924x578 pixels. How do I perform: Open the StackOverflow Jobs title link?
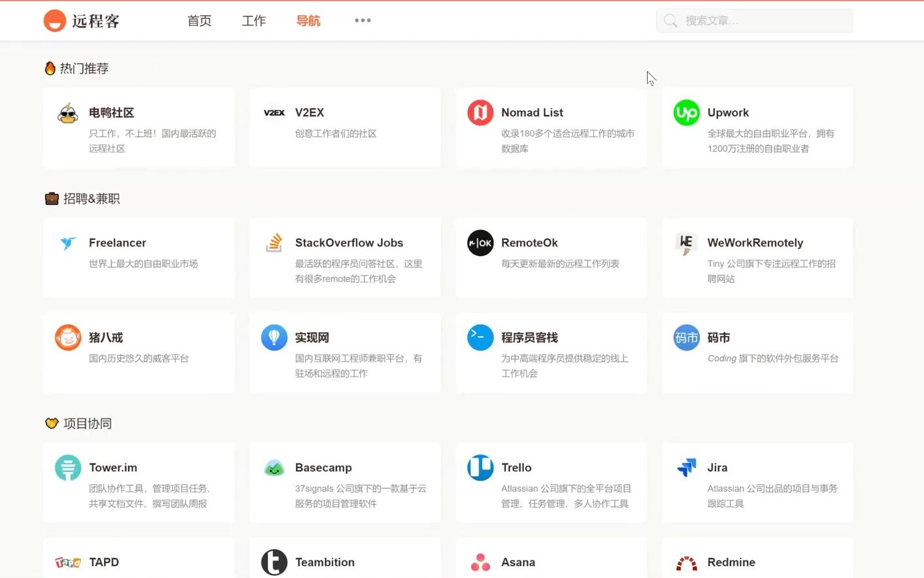[x=349, y=243]
